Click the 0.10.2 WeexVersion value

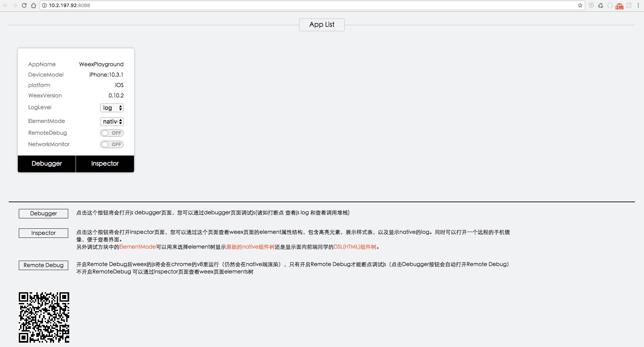tap(116, 95)
